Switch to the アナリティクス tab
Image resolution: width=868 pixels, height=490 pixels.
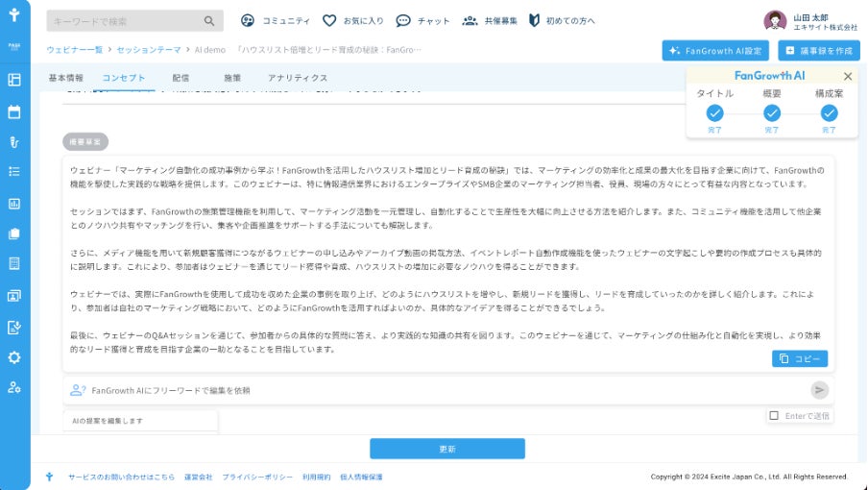(x=298, y=78)
